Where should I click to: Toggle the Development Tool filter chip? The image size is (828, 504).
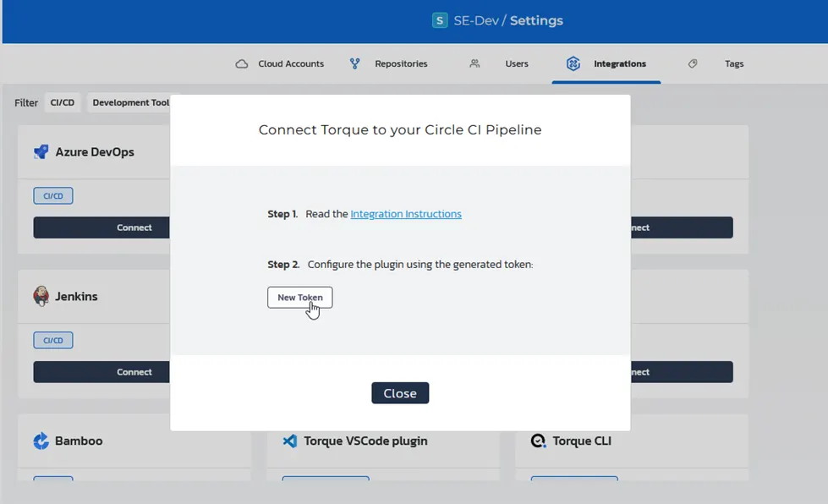pos(131,101)
